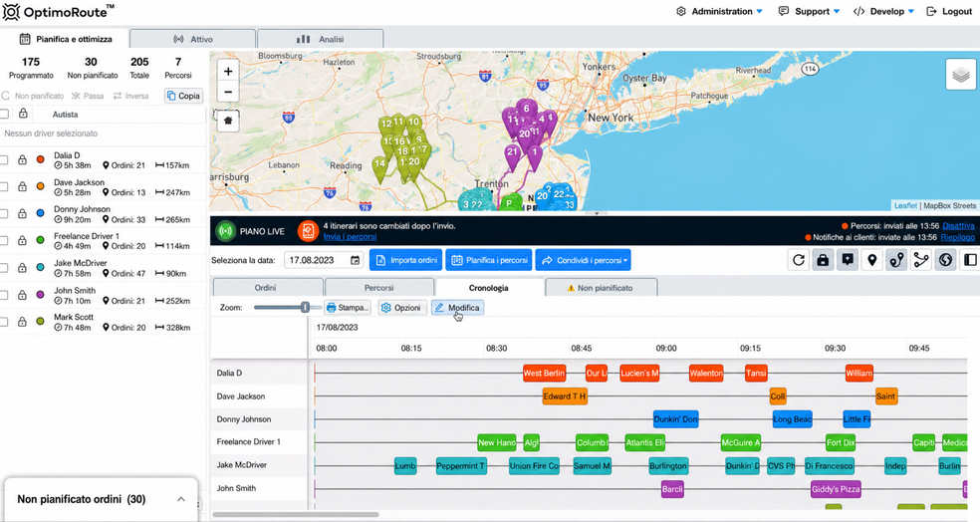Click the Riepilogo link

(x=957, y=237)
